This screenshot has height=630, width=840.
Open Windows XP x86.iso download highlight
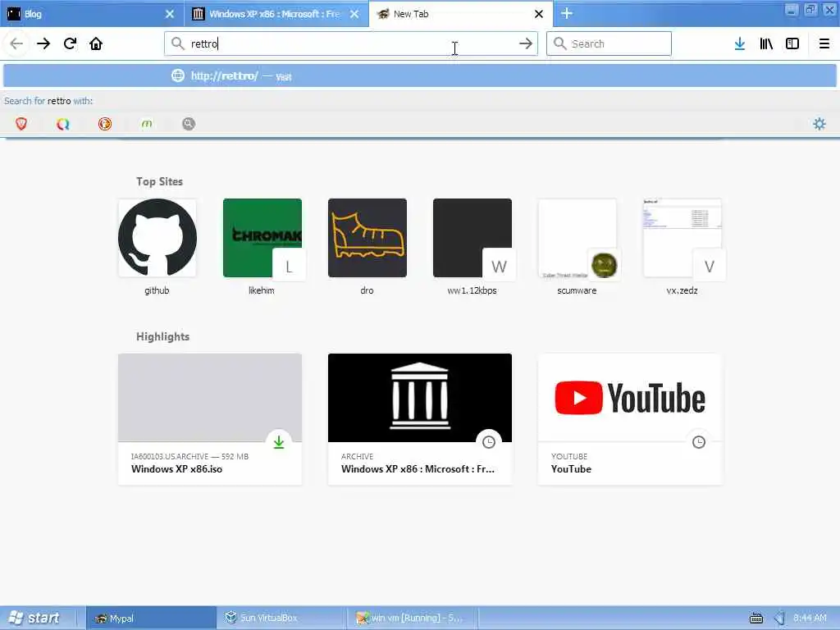coord(210,419)
